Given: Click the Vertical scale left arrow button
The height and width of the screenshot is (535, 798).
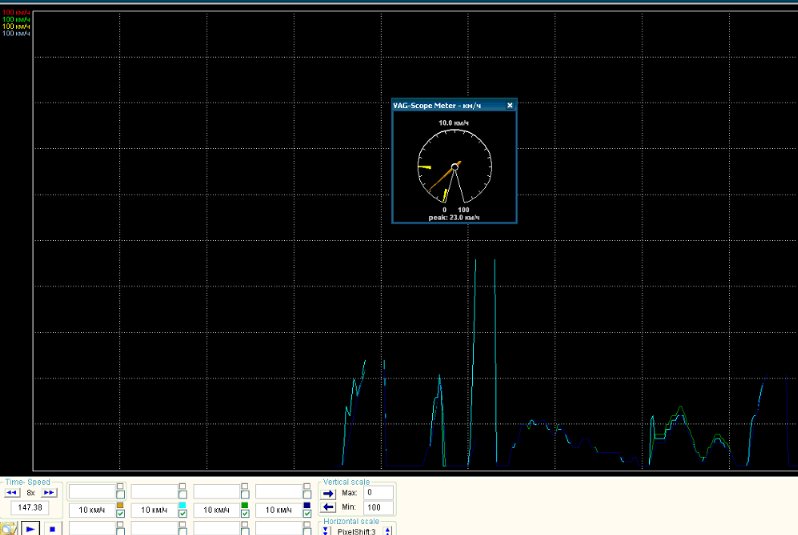Looking at the screenshot, I should (x=329, y=507).
